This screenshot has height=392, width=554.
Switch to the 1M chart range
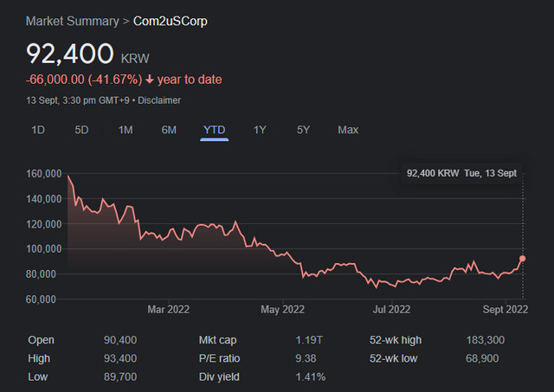coord(126,130)
